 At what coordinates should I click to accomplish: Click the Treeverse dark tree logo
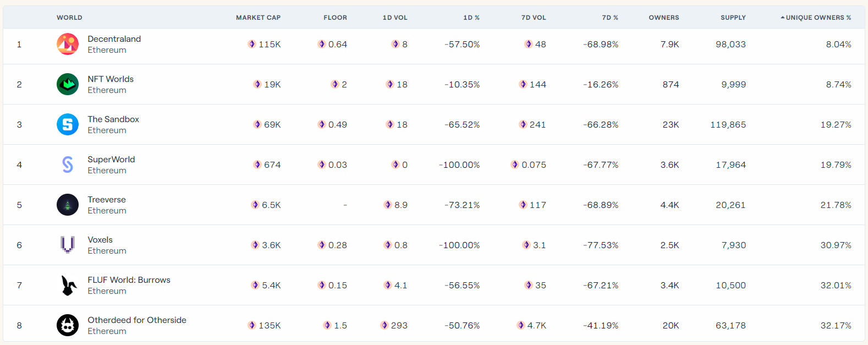pos(68,205)
